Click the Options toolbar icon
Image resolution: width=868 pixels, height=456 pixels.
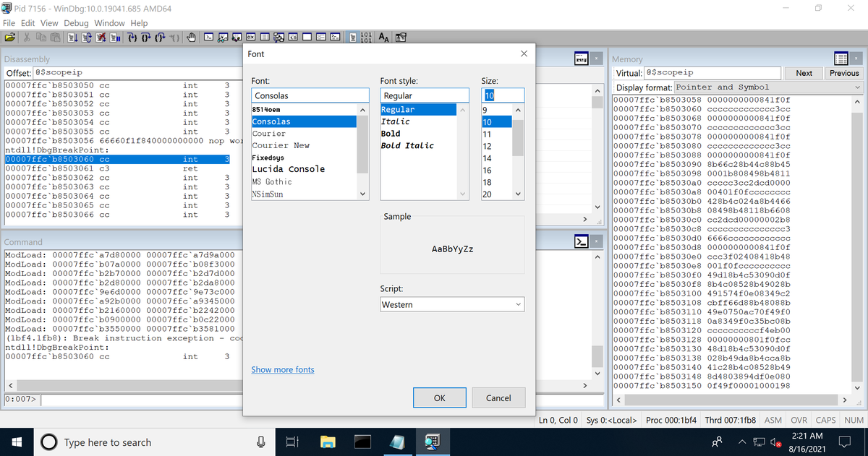[400, 37]
